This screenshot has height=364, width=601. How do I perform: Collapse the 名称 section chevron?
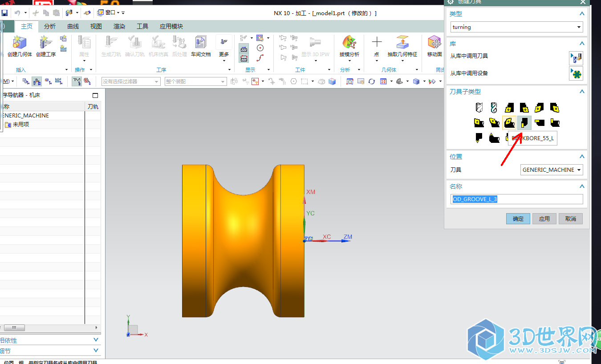[581, 186]
